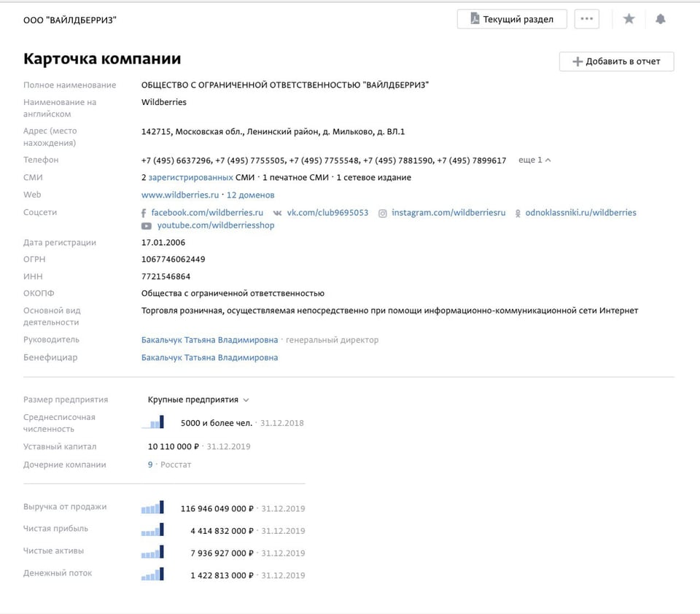700x614 pixels.
Task: Open the three-dots more options menu
Action: 587,19
